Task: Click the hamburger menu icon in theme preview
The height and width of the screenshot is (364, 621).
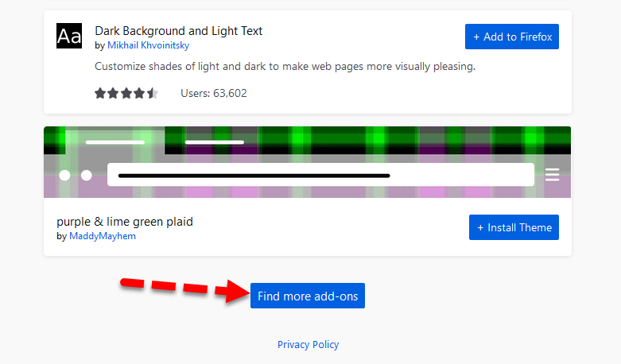Action: pos(553,175)
